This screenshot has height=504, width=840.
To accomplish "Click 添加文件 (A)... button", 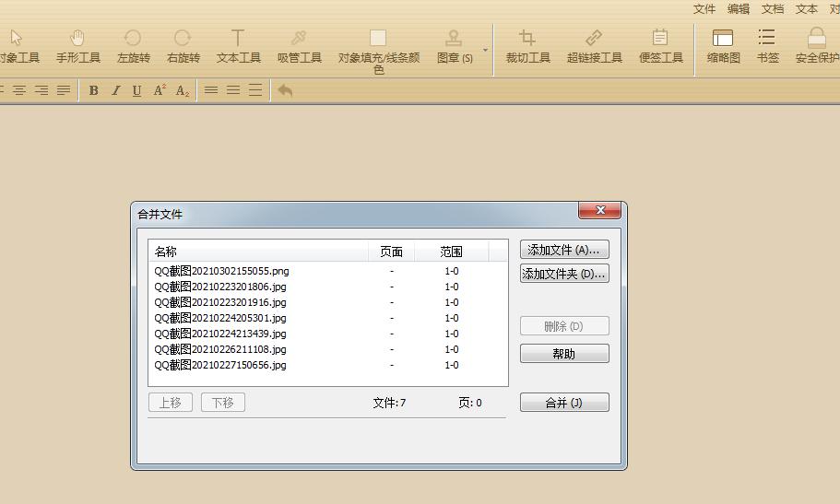I will [x=564, y=250].
